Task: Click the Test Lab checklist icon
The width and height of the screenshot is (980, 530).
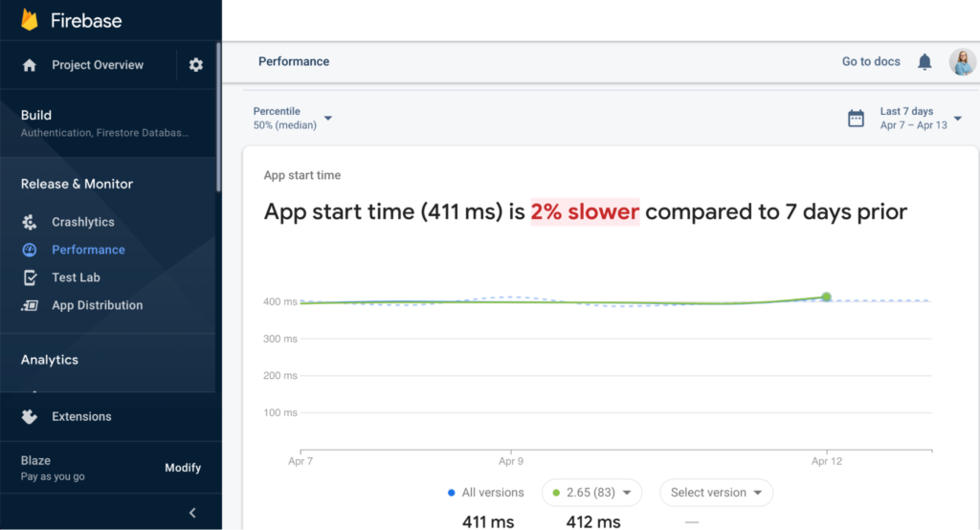Action: coord(30,277)
